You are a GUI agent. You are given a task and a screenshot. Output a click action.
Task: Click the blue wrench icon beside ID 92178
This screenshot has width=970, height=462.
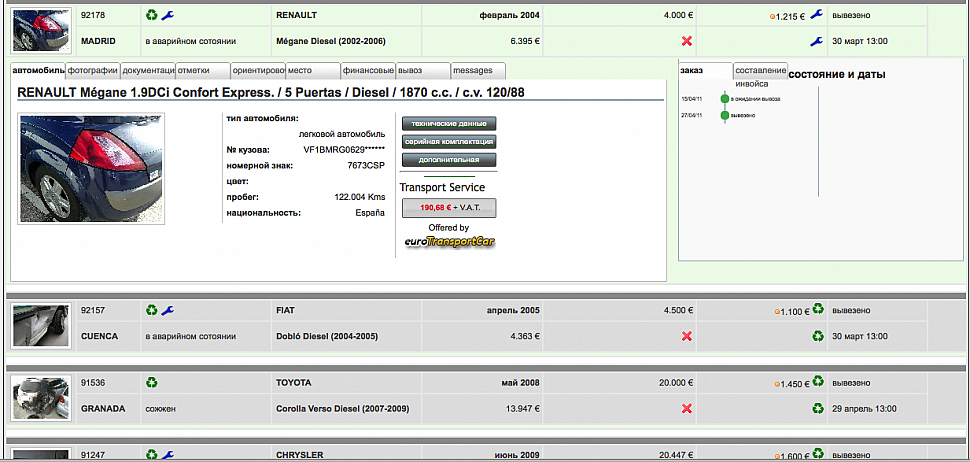(x=168, y=14)
